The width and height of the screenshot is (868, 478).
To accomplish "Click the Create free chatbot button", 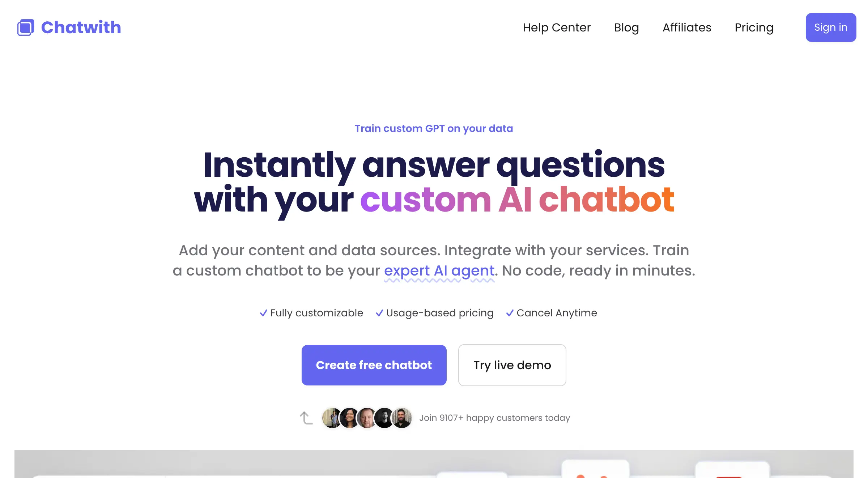I will (x=374, y=365).
